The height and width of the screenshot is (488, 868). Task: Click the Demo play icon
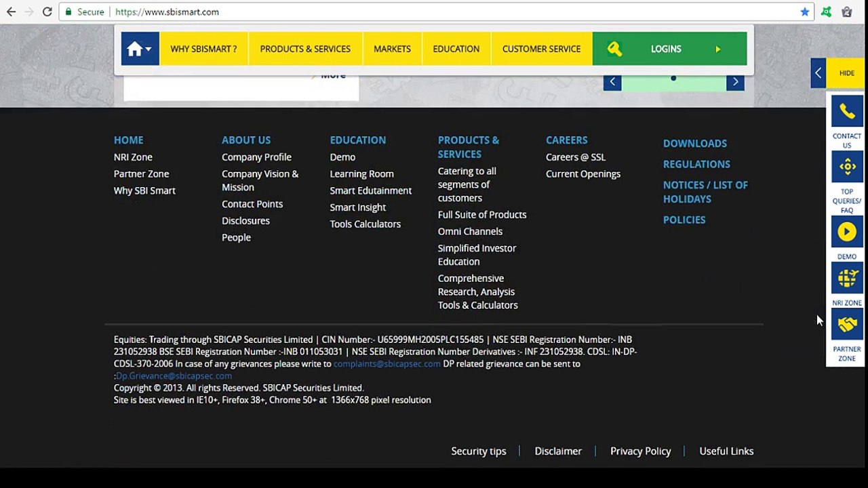[x=847, y=232]
